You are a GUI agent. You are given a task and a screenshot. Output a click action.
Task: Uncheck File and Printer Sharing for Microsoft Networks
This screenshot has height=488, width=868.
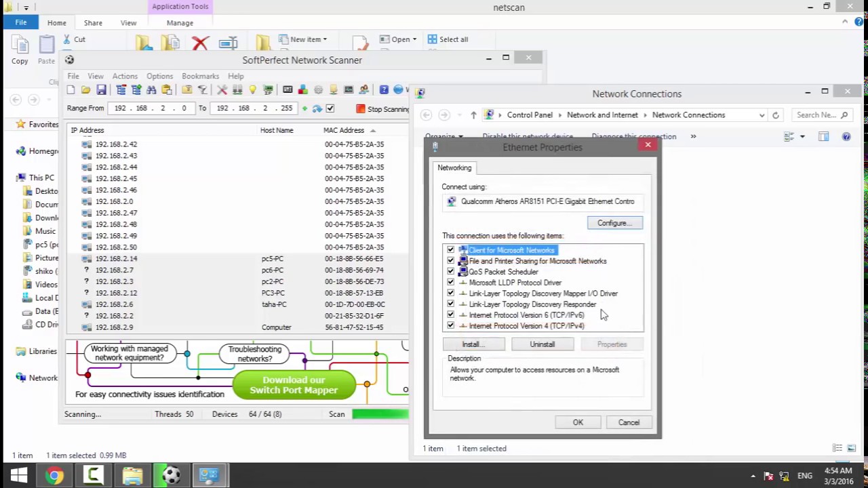click(450, 261)
